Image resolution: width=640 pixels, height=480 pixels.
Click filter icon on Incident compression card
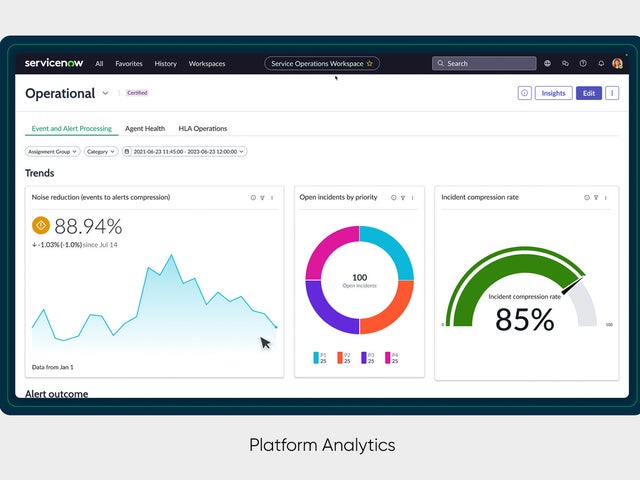click(x=596, y=198)
